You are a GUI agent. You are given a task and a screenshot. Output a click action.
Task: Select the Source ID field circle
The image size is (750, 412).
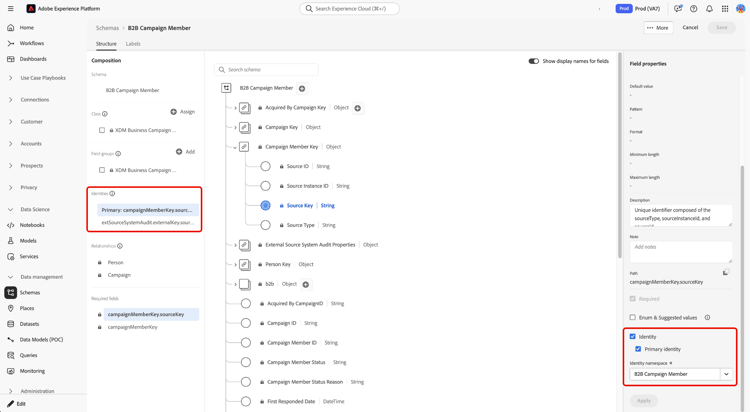[x=265, y=166]
